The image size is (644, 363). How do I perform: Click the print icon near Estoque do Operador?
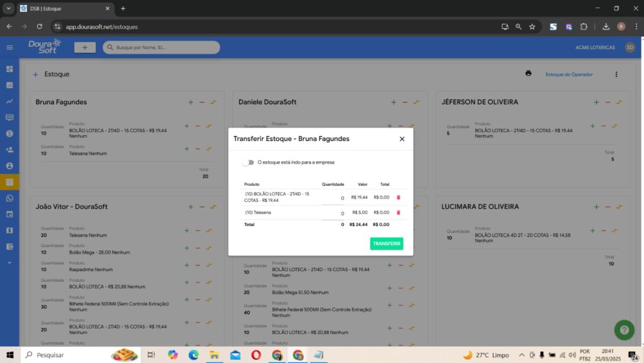(x=528, y=74)
